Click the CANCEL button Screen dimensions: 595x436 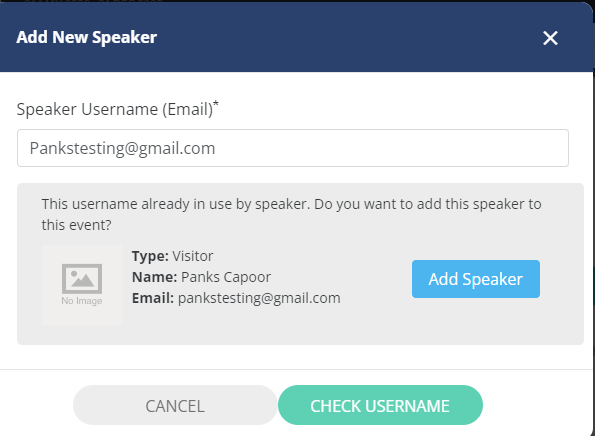tap(175, 405)
